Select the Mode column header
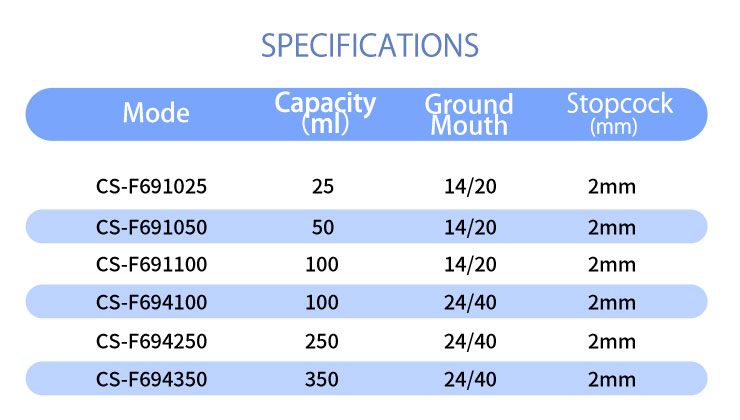Viewport: 740px width, 420px height. tap(155, 113)
